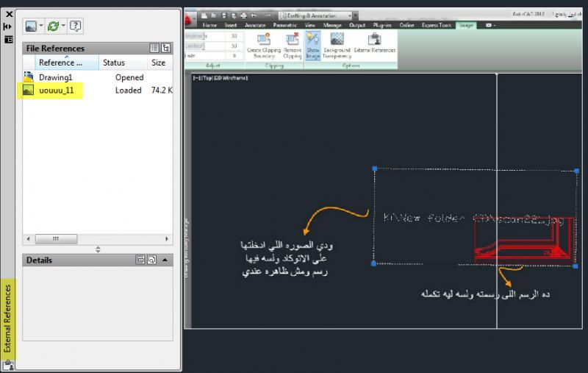588x373 pixels.
Task: Open the palette properties menu icon
Action: (8, 40)
